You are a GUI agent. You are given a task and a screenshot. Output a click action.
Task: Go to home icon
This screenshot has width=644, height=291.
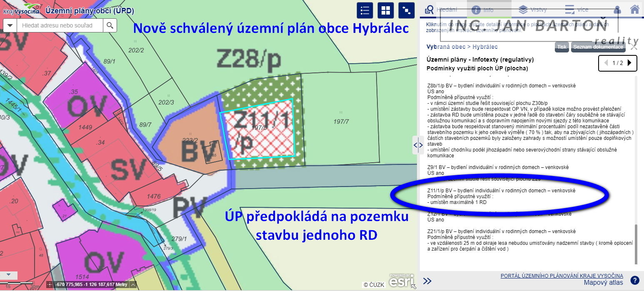pos(634,9)
